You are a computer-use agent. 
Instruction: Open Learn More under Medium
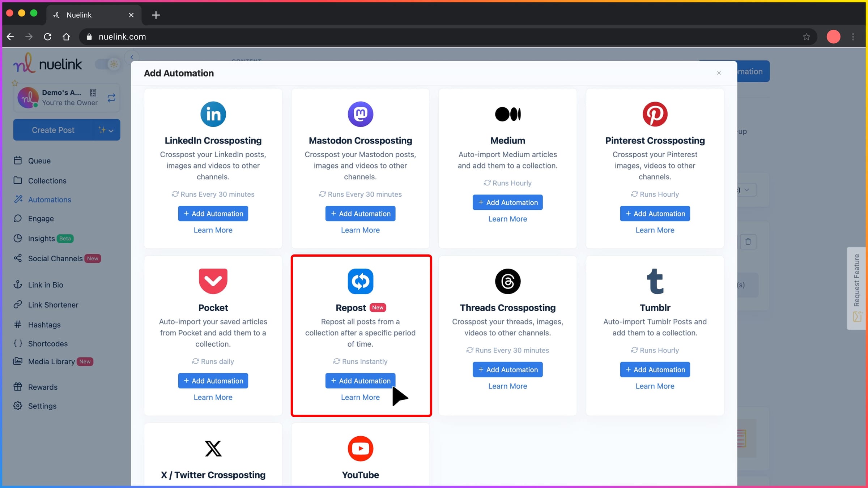(x=507, y=219)
